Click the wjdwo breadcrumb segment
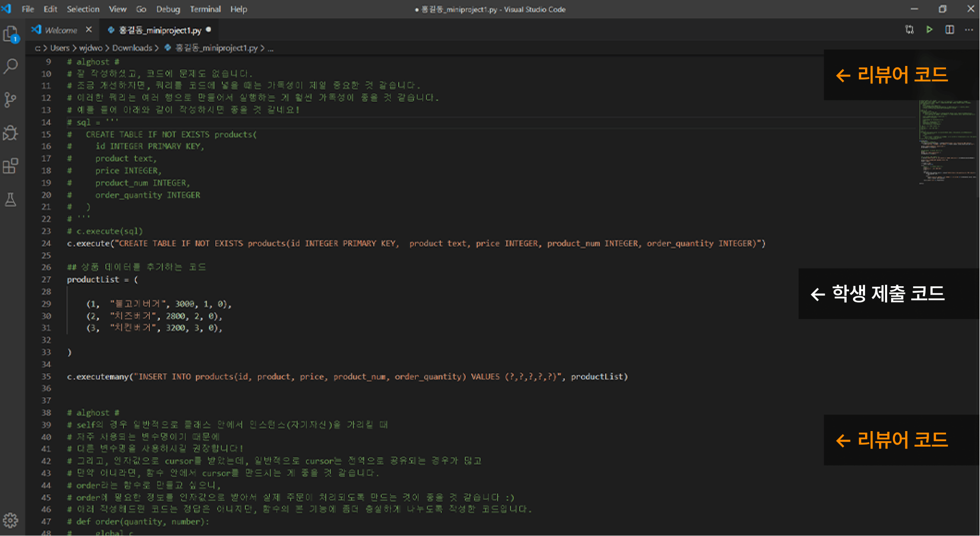This screenshot has width=980, height=536. coord(91,48)
